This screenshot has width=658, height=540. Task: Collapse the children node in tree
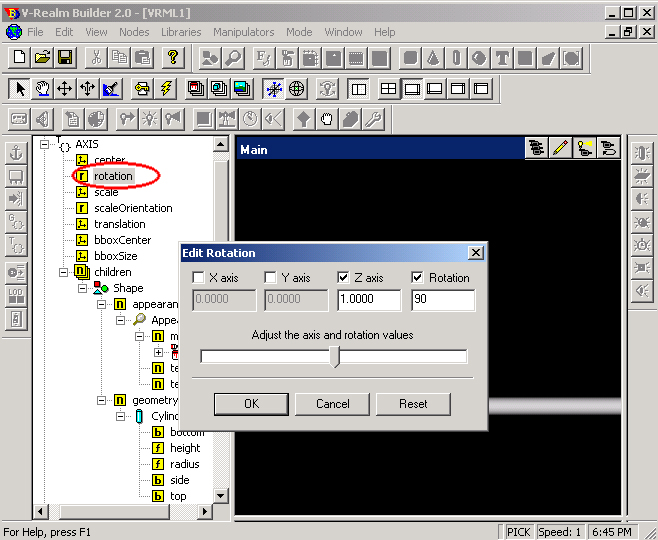(63, 272)
